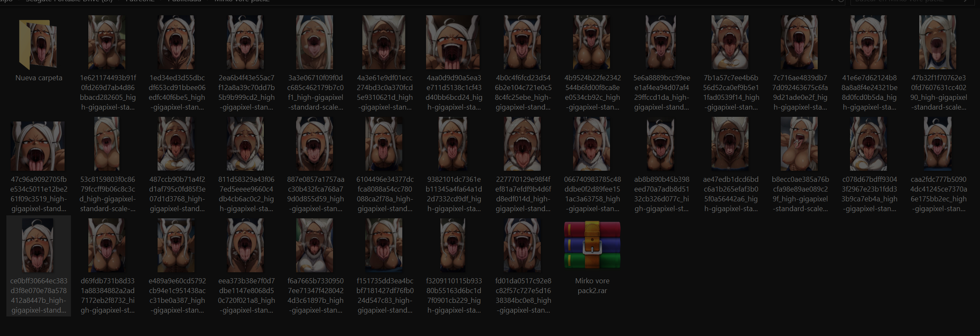This screenshot has width=980, height=336.
Task: Pick the 487ccb90b71a4f2 file thumbnail
Action: tap(176, 144)
